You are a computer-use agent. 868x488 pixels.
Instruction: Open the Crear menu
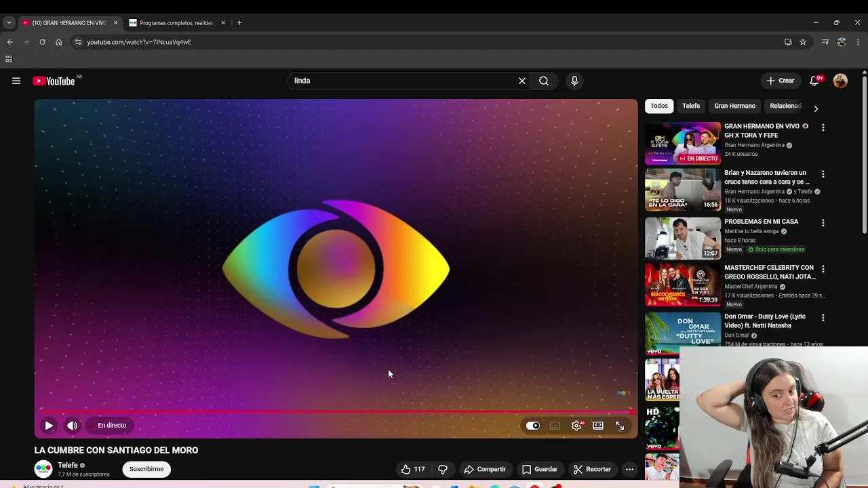[x=781, y=81]
